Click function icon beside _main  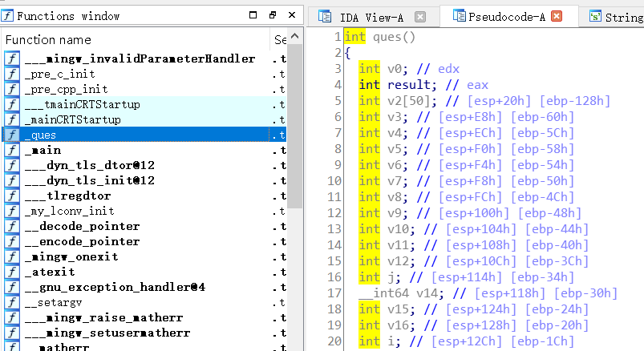(x=12, y=150)
